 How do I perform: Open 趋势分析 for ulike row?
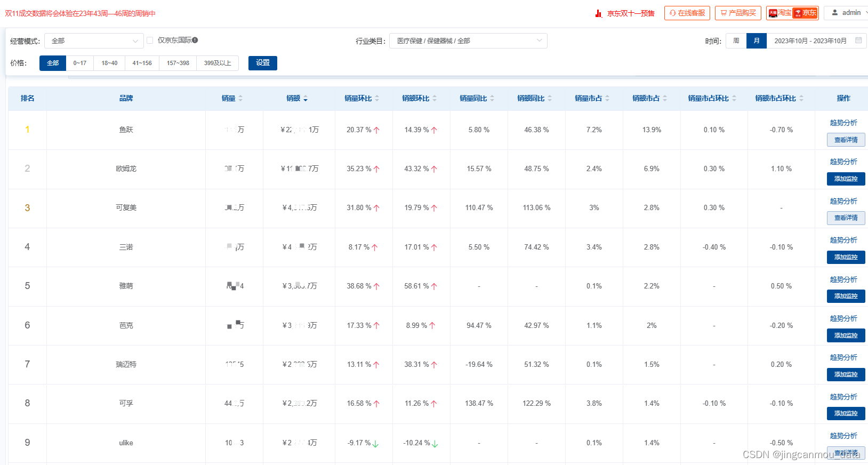pyautogui.click(x=843, y=436)
